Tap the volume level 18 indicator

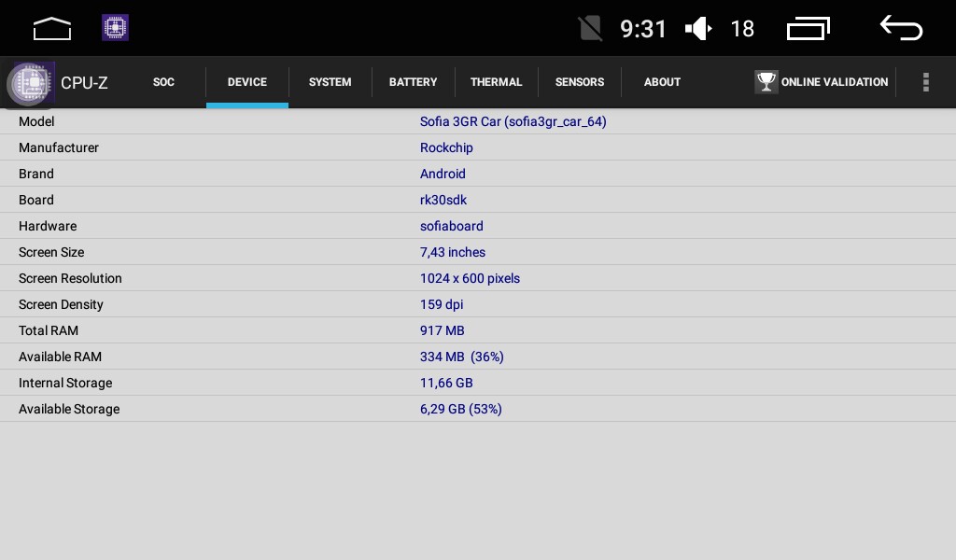[x=742, y=29]
